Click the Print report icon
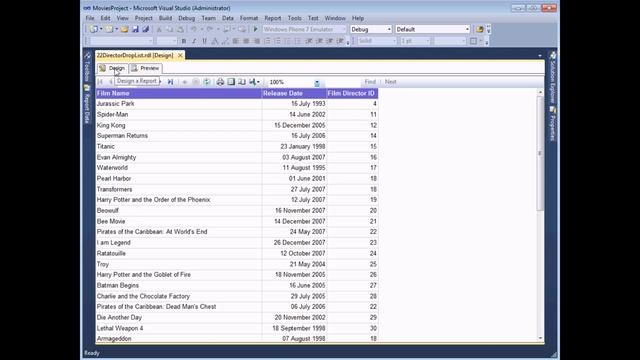This screenshot has height=360, width=640. (x=220, y=82)
